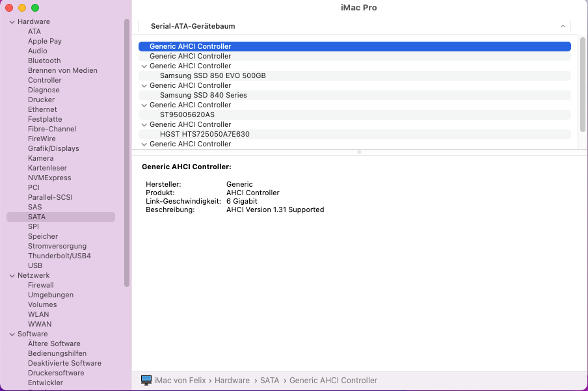
Task: Click Hardware in the path bar
Action: pyautogui.click(x=232, y=381)
